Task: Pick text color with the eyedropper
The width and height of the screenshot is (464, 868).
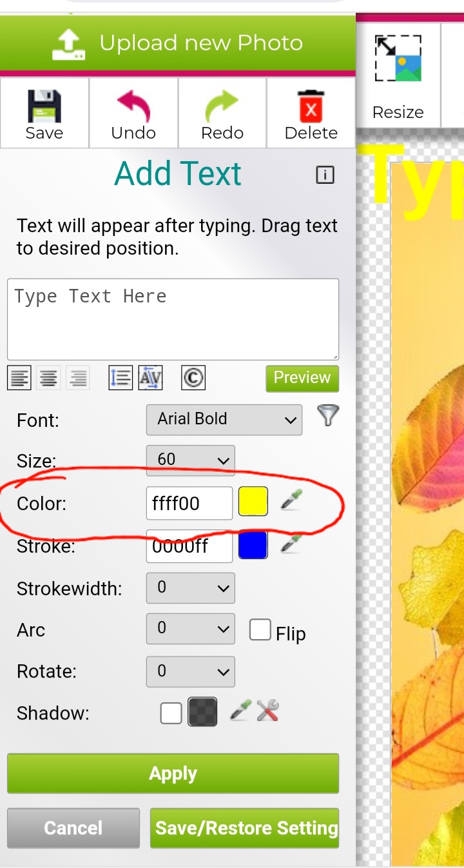Action: click(292, 501)
